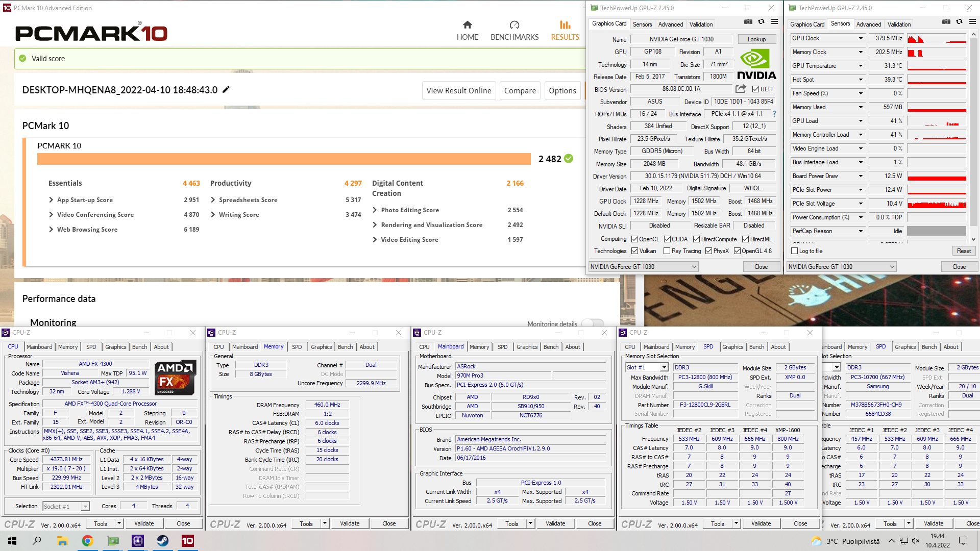
Task: Open the hamburger menu in Graphics Card GPU-Z window
Action: 774,21
